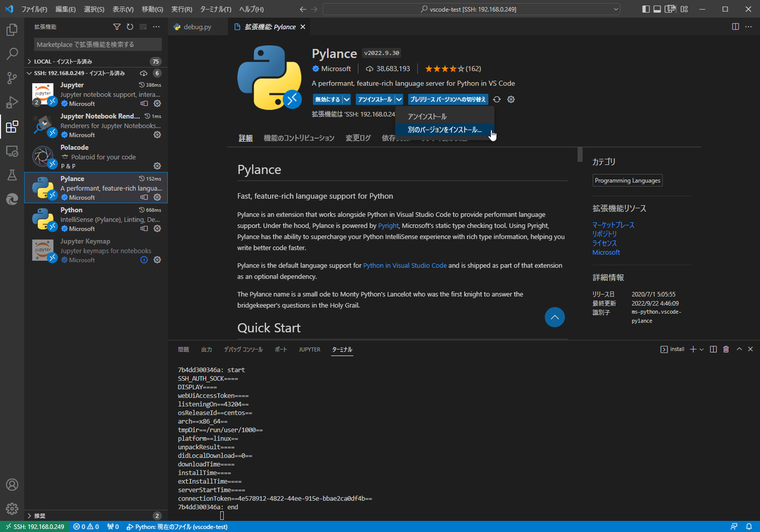Open Manage gear for Jupyter Notebook Renderers
760x532 pixels.
point(157,135)
